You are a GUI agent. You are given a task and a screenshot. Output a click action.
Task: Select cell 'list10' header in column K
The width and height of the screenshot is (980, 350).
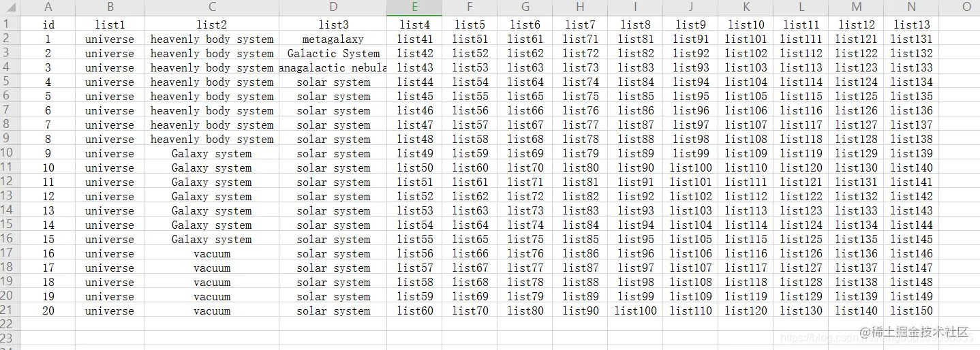point(746,25)
